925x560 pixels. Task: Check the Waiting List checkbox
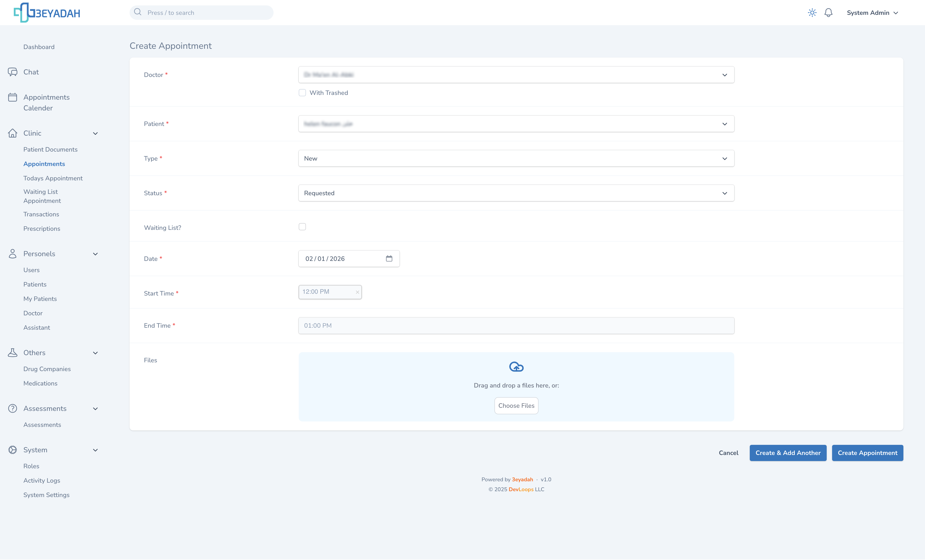(302, 227)
